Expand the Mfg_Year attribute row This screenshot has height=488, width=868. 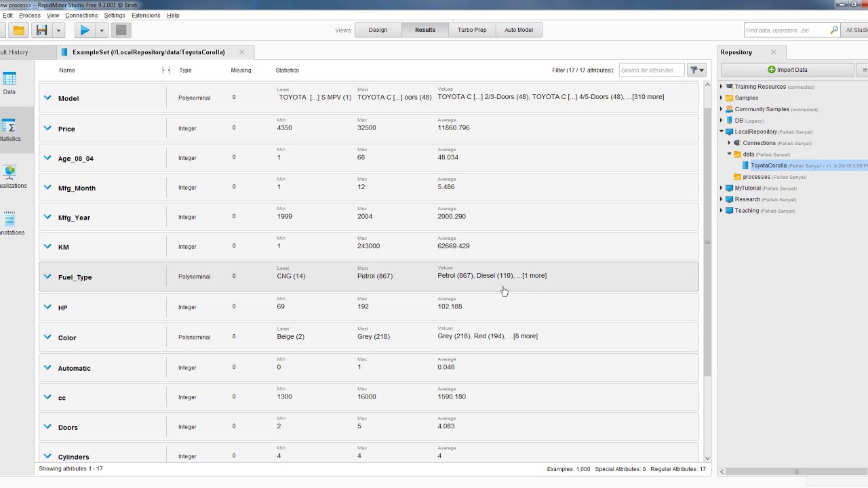point(47,217)
